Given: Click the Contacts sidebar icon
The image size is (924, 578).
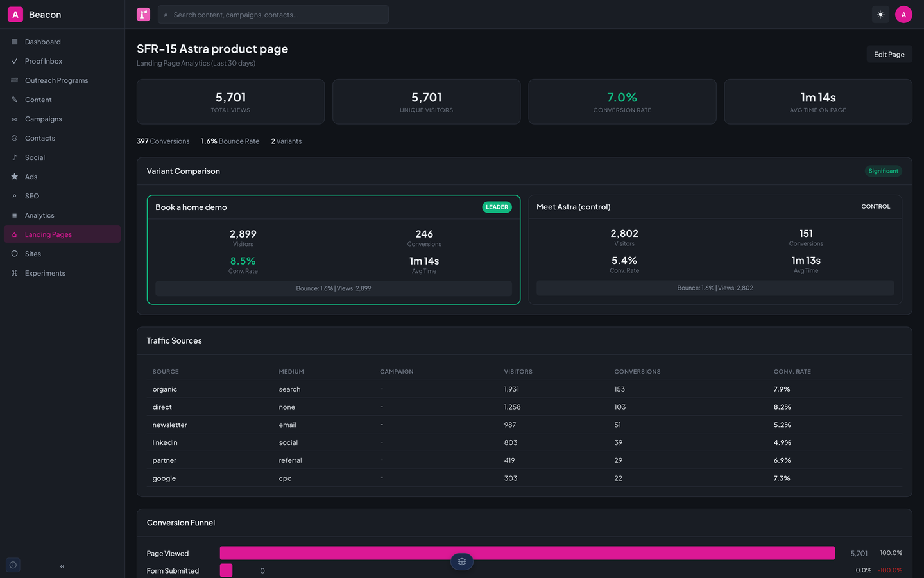Looking at the screenshot, I should tap(14, 138).
